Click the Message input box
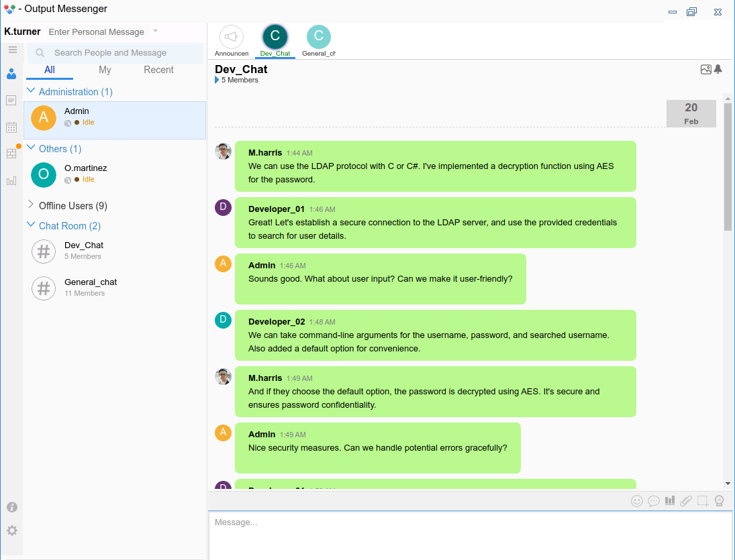The height and width of the screenshot is (560, 735). (x=470, y=535)
